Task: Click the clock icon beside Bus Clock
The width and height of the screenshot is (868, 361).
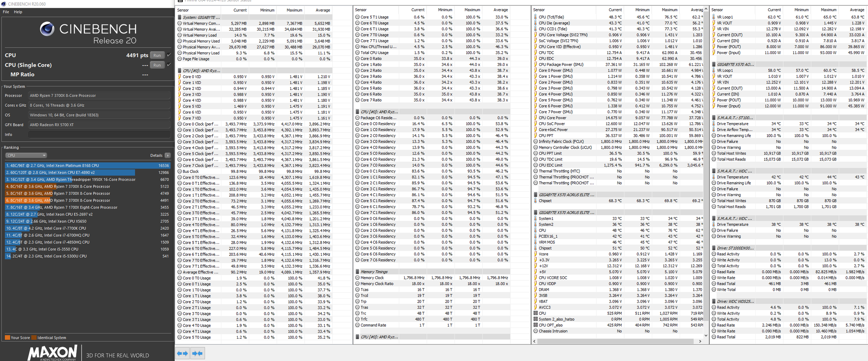Action: click(x=179, y=171)
